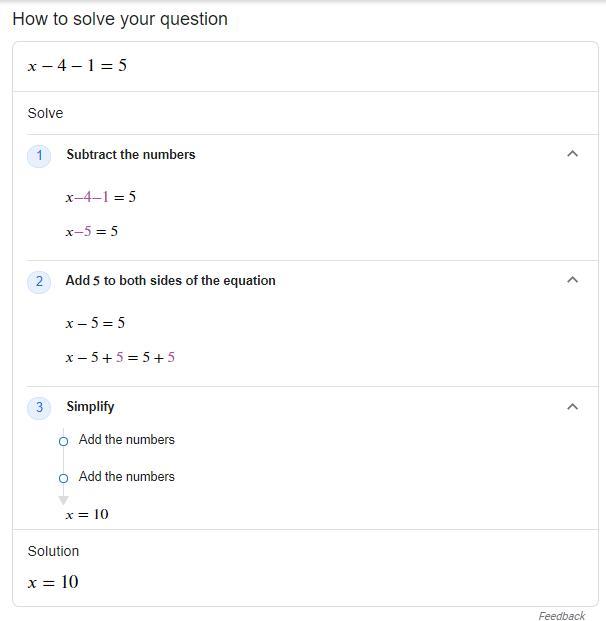
Task: Click the Add 5 to both sides heading
Action: (x=170, y=281)
